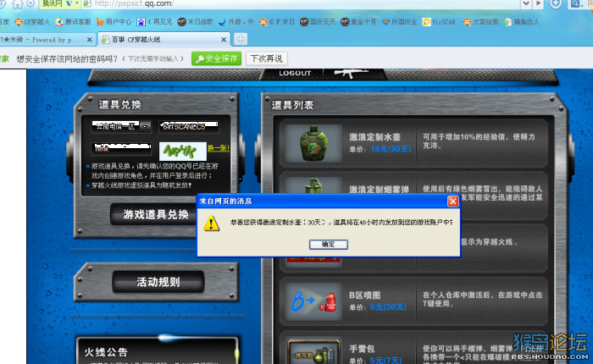Image resolution: width=593 pixels, height=364 pixels.
Task: Click the search magnifier icon in the top toolbar
Action: pyautogui.click(x=575, y=3)
